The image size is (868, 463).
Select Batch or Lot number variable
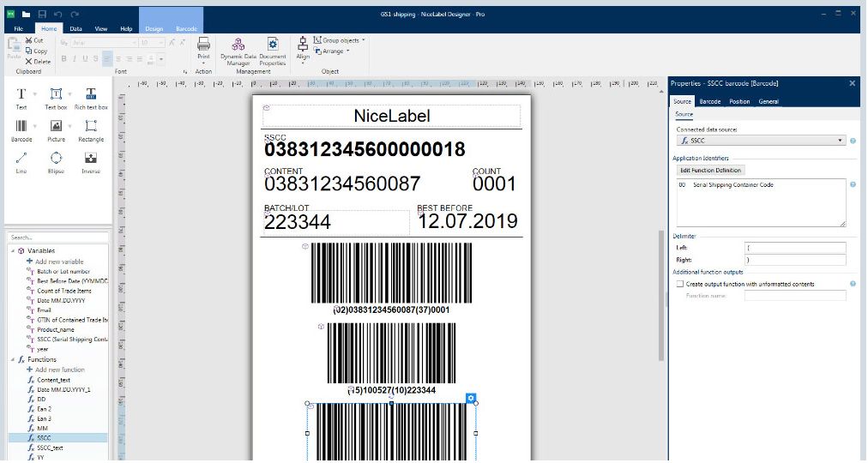[x=63, y=272]
